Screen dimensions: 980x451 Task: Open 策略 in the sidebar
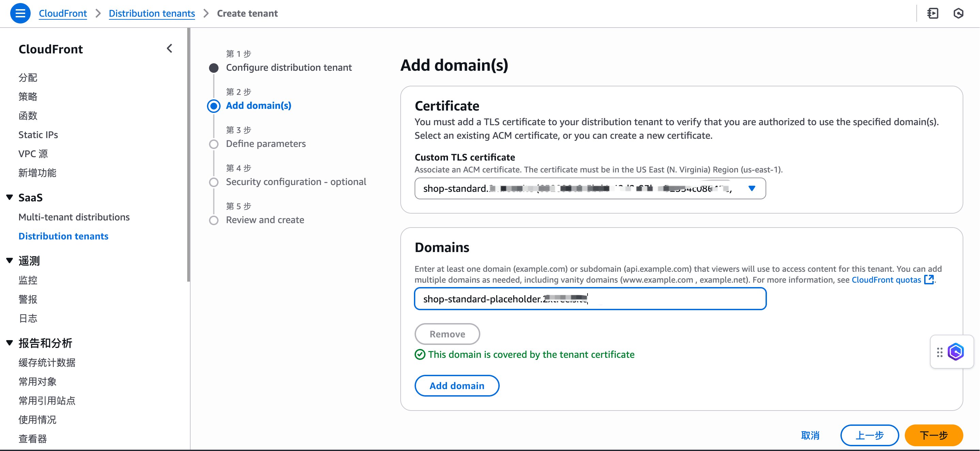click(x=28, y=97)
